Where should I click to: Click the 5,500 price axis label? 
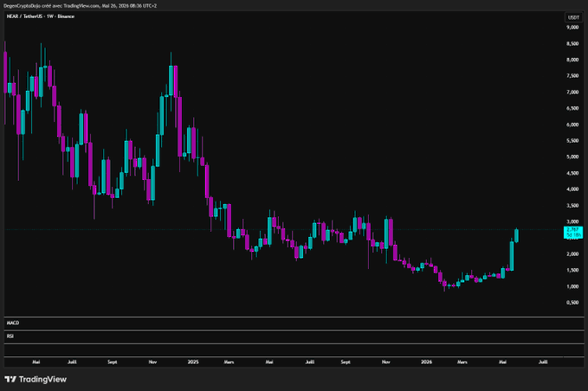(x=572, y=141)
